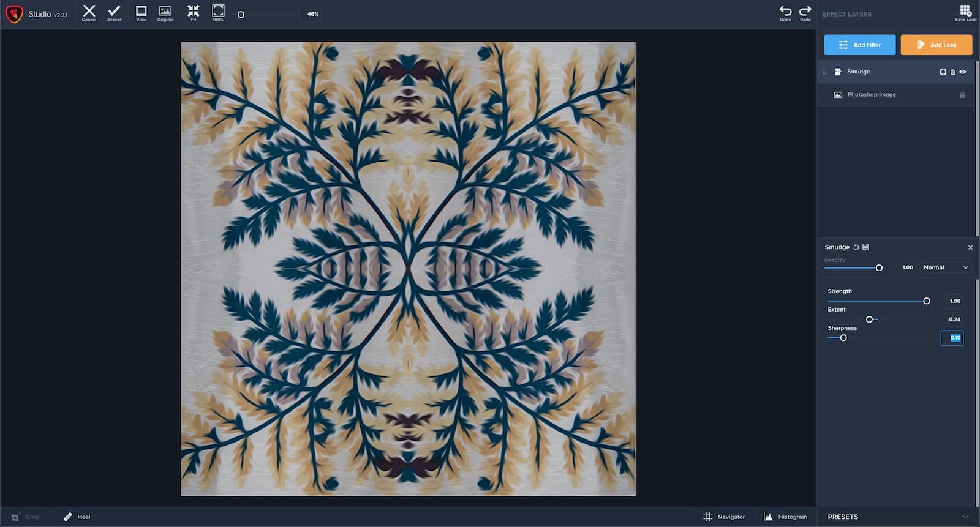Click the Fit to screen icon
The width and height of the screenshot is (980, 527).
click(193, 12)
